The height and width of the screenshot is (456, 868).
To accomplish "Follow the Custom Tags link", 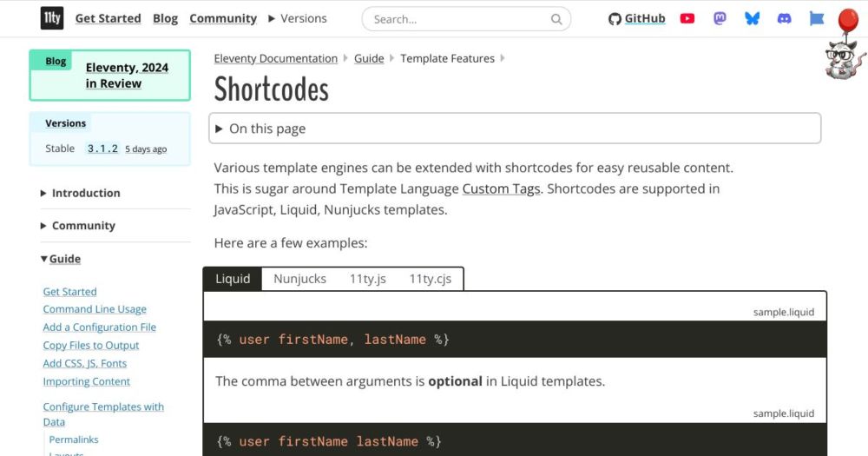I will 501,189.
